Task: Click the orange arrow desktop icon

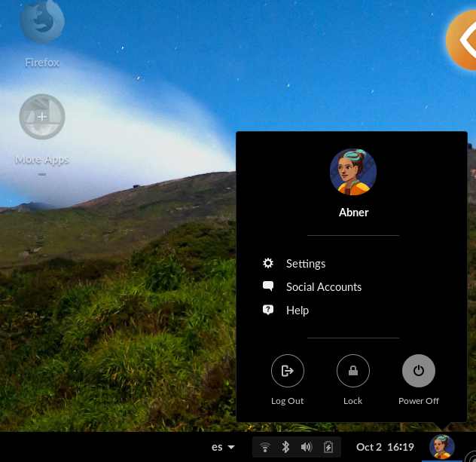Action: (461, 40)
